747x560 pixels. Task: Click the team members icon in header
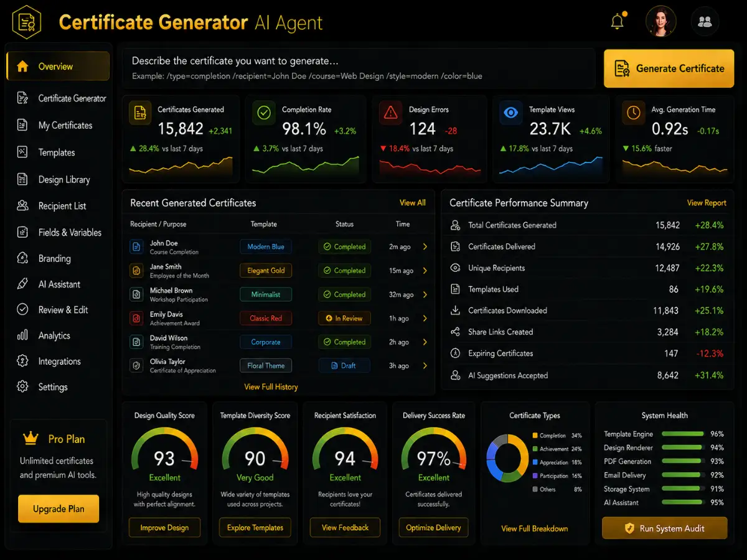(705, 22)
